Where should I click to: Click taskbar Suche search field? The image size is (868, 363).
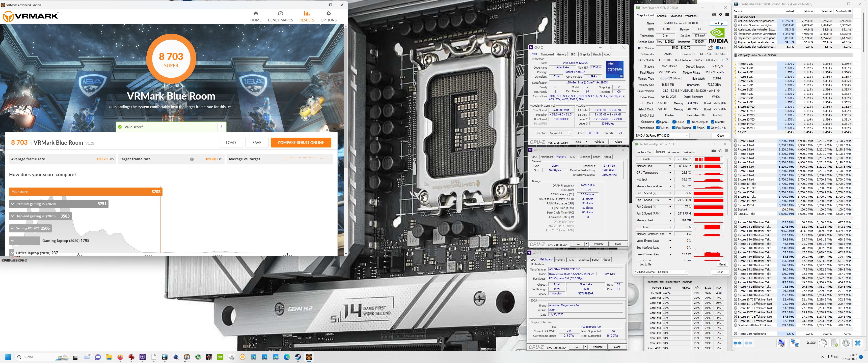point(42,357)
